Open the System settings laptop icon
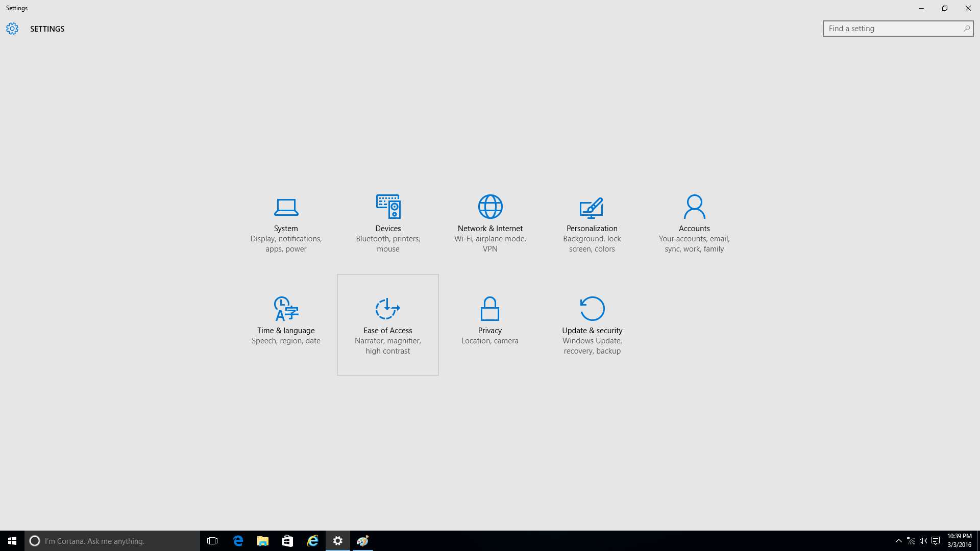The image size is (980, 551). click(x=286, y=207)
